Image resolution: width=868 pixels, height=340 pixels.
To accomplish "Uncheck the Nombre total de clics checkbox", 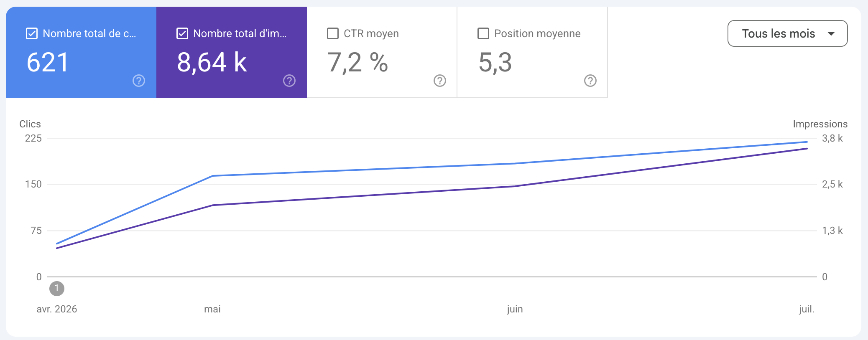I will click(32, 33).
